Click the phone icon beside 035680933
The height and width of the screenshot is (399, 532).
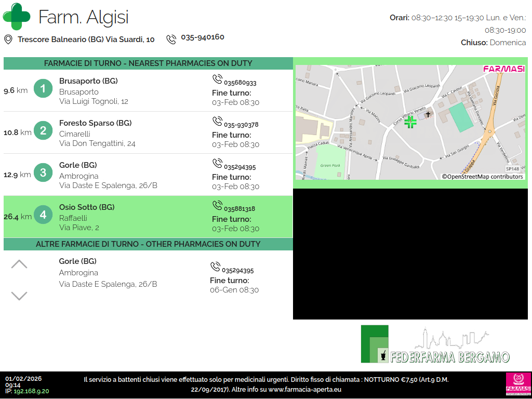(217, 79)
